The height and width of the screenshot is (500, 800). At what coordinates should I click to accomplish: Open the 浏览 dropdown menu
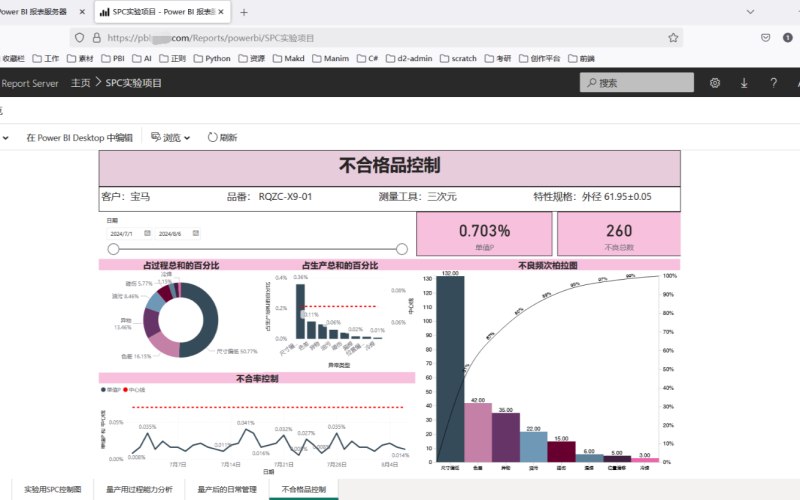pyautogui.click(x=170, y=137)
